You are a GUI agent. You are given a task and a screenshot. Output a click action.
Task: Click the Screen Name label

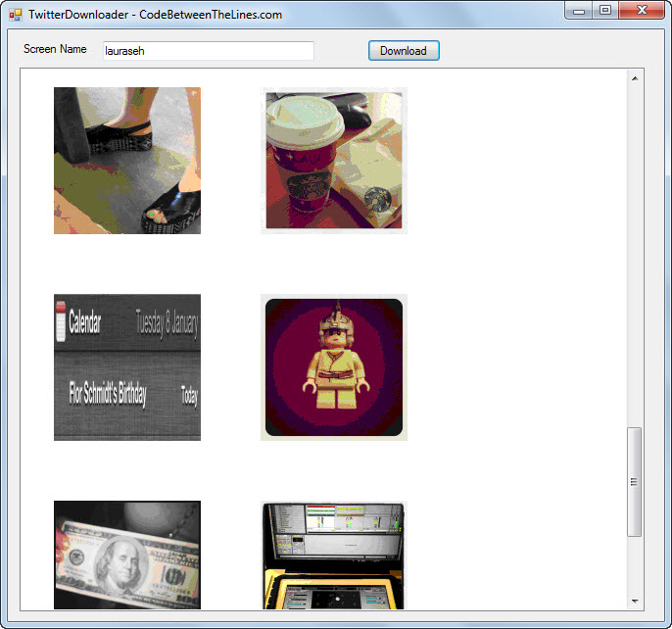[55, 49]
